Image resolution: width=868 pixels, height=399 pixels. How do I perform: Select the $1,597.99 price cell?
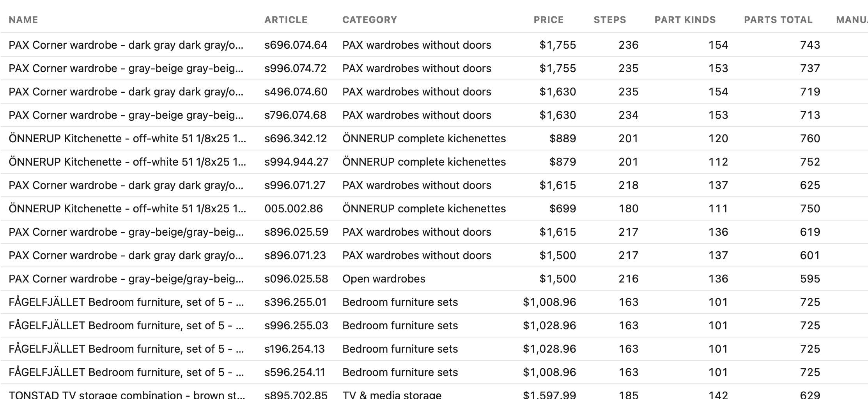[549, 394]
